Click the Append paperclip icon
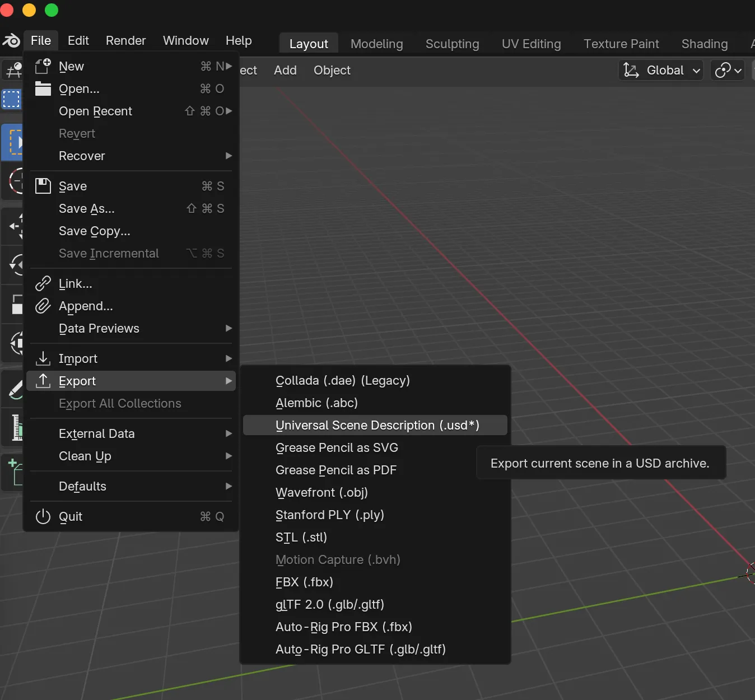 (43, 306)
